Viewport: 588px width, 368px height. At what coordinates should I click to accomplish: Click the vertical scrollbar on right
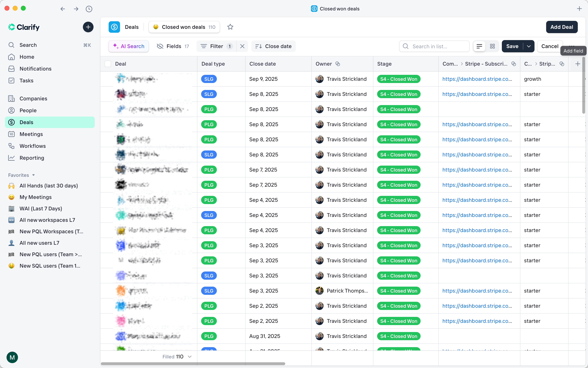coord(584,85)
